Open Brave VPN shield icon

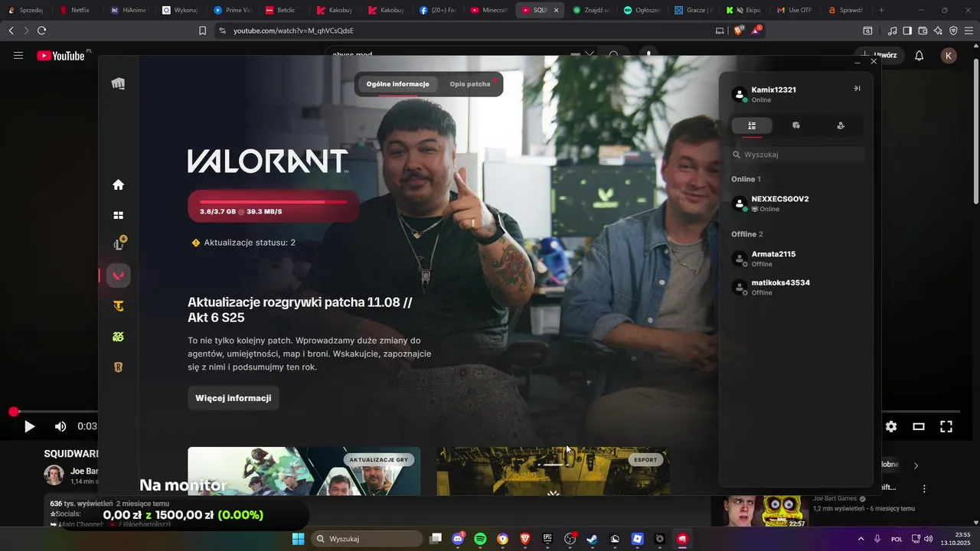point(953,31)
